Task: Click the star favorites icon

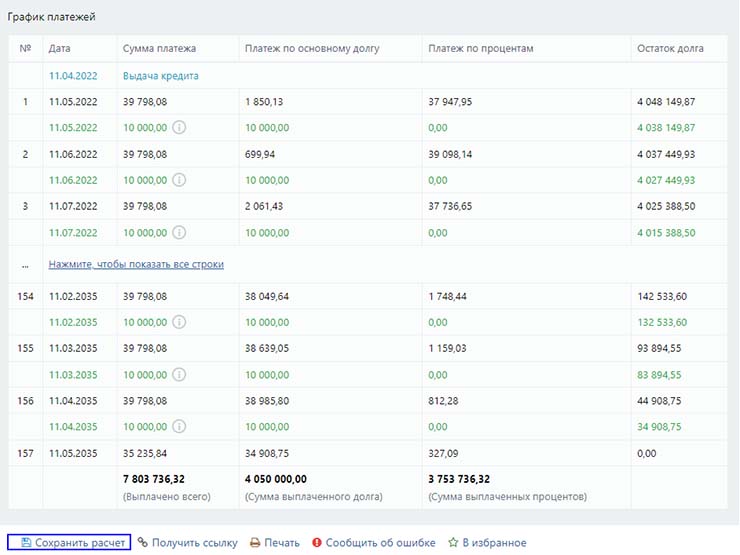Action: 452,543
